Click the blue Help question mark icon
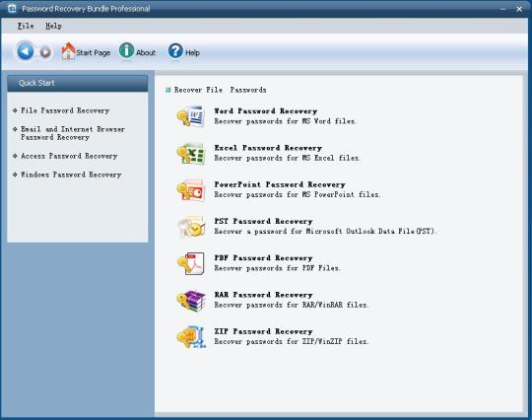Screen dimensions: 532x420 point(175,51)
